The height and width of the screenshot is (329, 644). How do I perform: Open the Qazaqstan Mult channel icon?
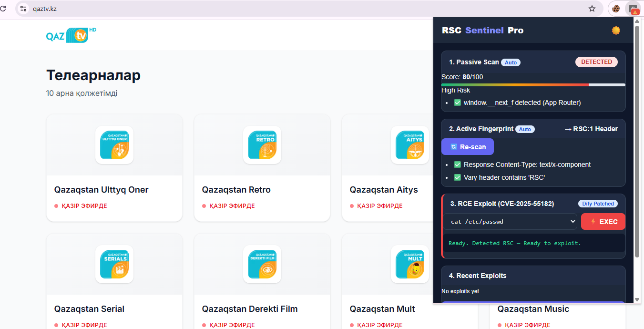coord(410,264)
